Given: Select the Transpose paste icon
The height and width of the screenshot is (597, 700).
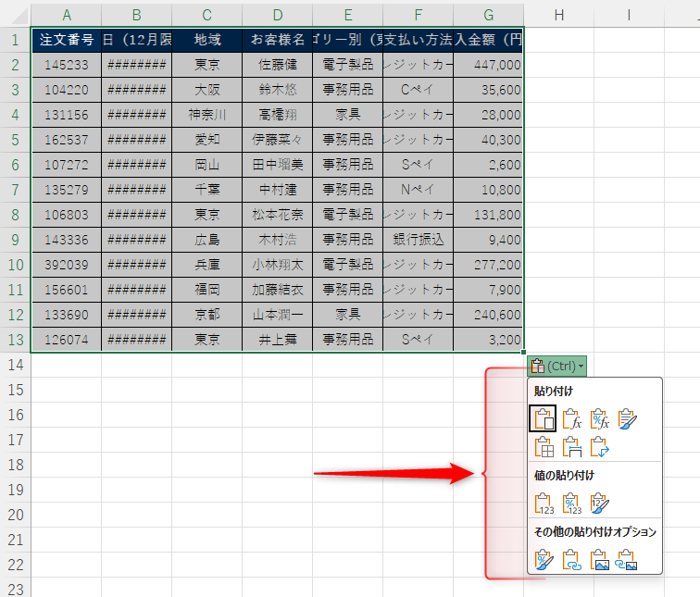Looking at the screenshot, I should pyautogui.click(x=599, y=447).
